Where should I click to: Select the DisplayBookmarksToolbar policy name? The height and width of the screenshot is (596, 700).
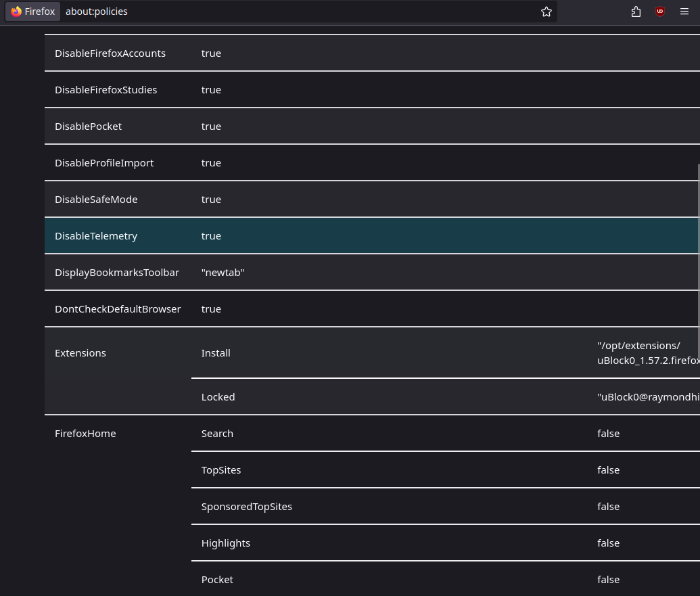(x=117, y=273)
